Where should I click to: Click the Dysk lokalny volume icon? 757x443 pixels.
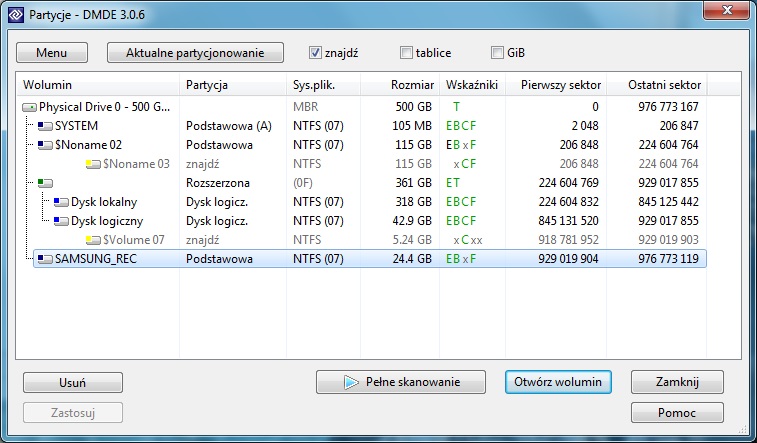coord(61,202)
